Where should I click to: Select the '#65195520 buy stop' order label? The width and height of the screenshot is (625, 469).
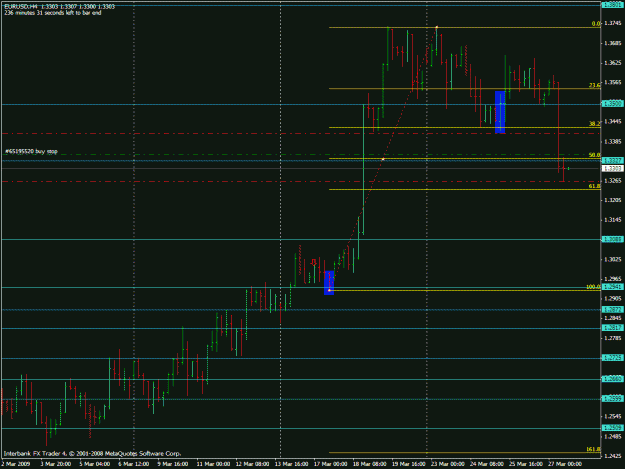coord(31,151)
